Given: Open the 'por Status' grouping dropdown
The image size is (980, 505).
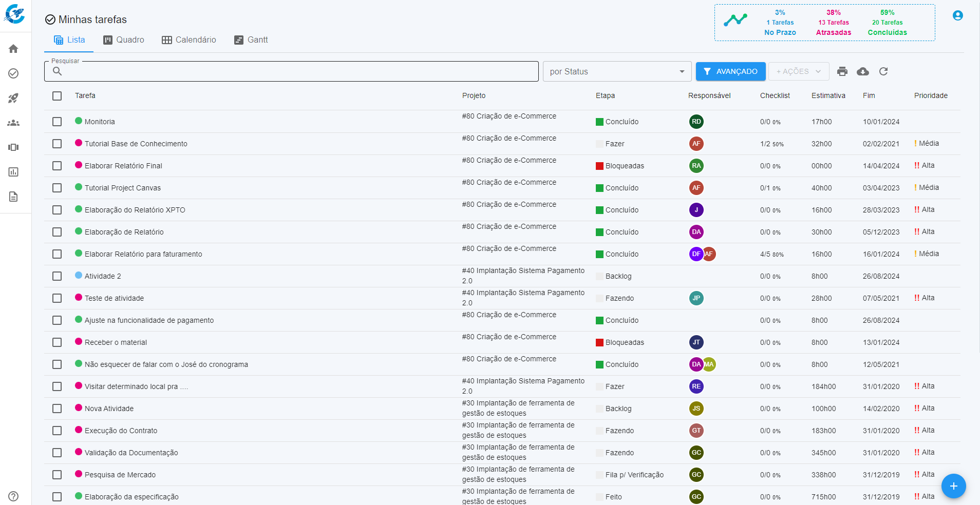Looking at the screenshot, I should [x=616, y=71].
